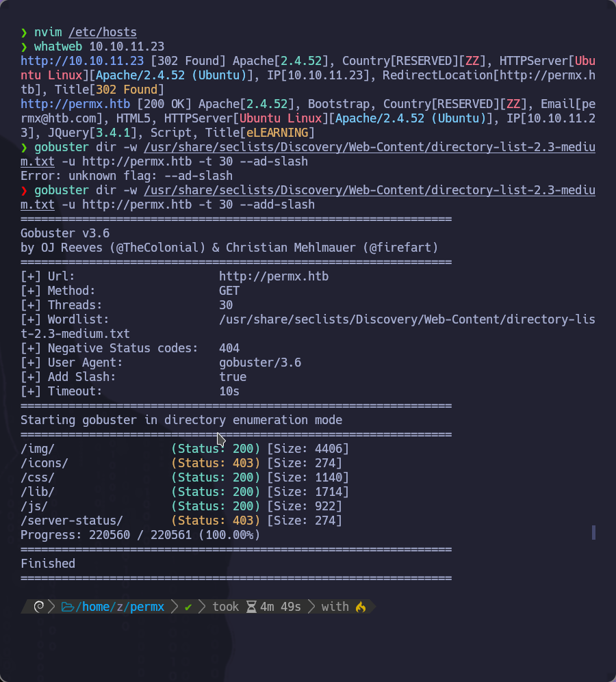Screen dimensions: 616x682
Task: Click the folder icon before /home/z/permx
Action: click(x=68, y=607)
